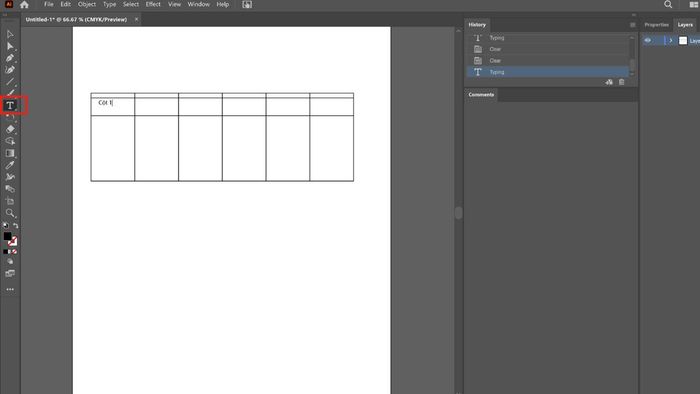This screenshot has width=700, height=394.
Task: Delete the current history state
Action: click(621, 82)
